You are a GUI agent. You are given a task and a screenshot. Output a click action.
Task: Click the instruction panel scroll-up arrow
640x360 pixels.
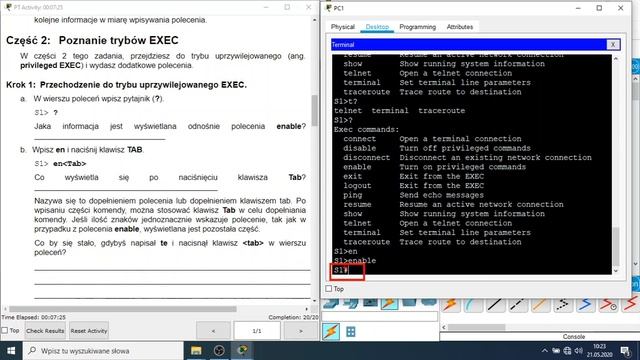click(314, 20)
